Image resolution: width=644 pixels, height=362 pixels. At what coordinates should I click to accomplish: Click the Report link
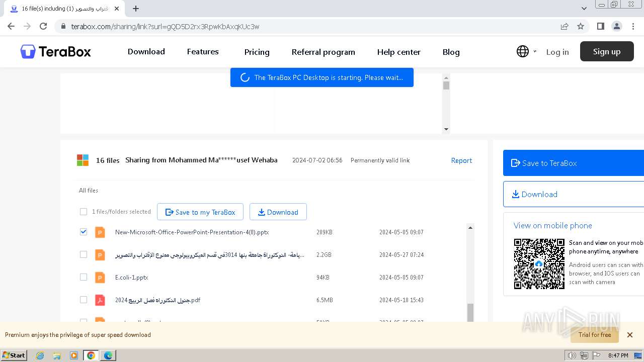tap(461, 160)
